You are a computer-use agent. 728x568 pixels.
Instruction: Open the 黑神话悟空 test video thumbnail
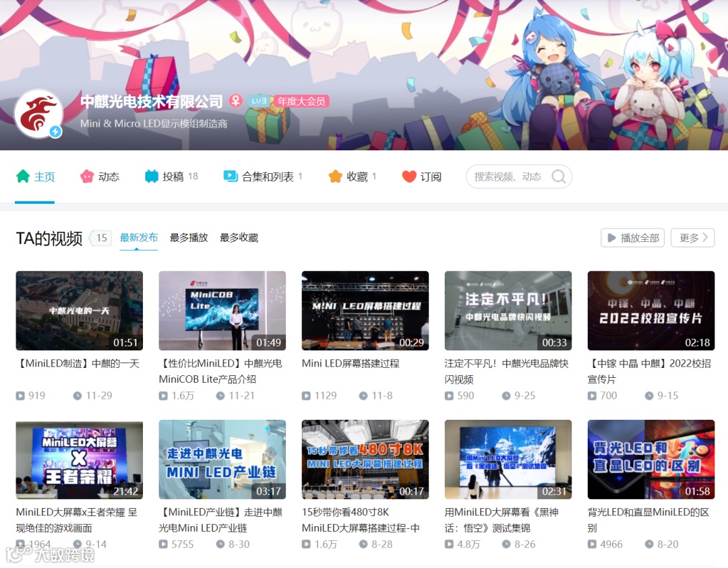(x=508, y=460)
